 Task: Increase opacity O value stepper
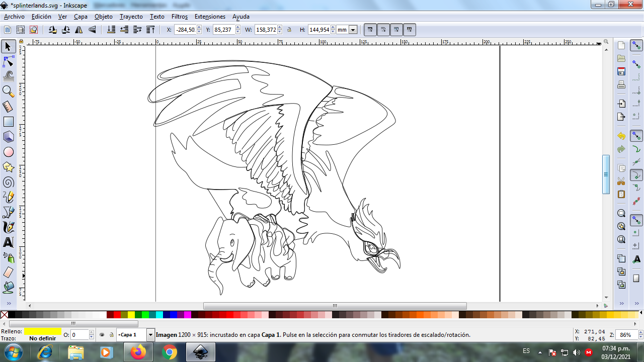pyautogui.click(x=91, y=332)
